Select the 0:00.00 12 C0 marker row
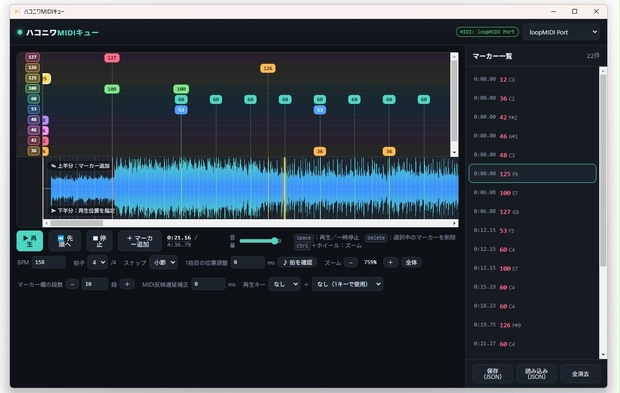620x393 pixels. (x=532, y=79)
